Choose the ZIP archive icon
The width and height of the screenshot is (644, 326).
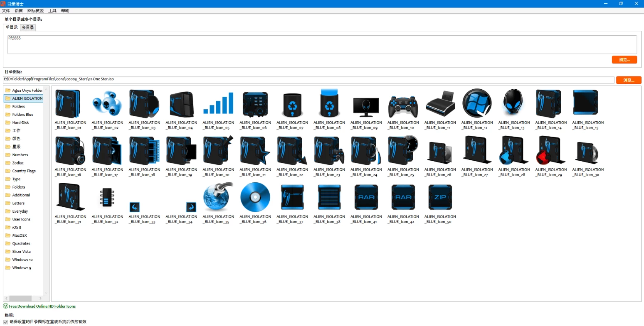point(440,198)
